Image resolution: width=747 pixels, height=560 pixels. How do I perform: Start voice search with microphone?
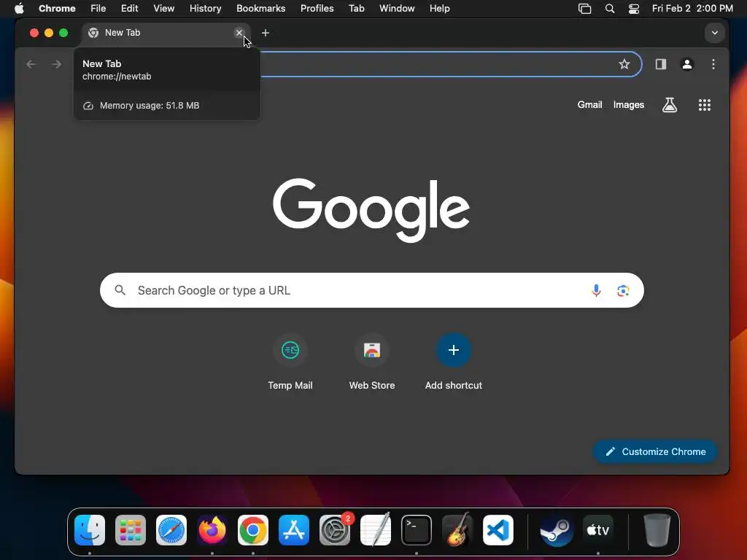click(x=596, y=290)
